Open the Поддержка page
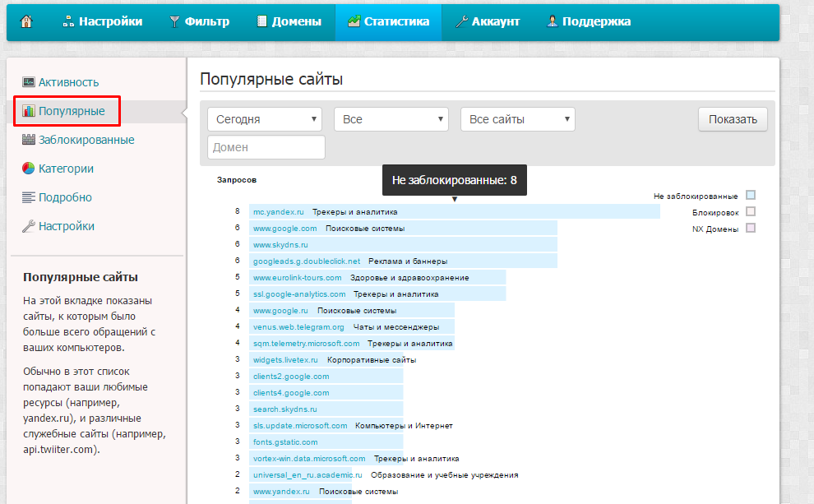The width and height of the screenshot is (814, 504). point(589,21)
